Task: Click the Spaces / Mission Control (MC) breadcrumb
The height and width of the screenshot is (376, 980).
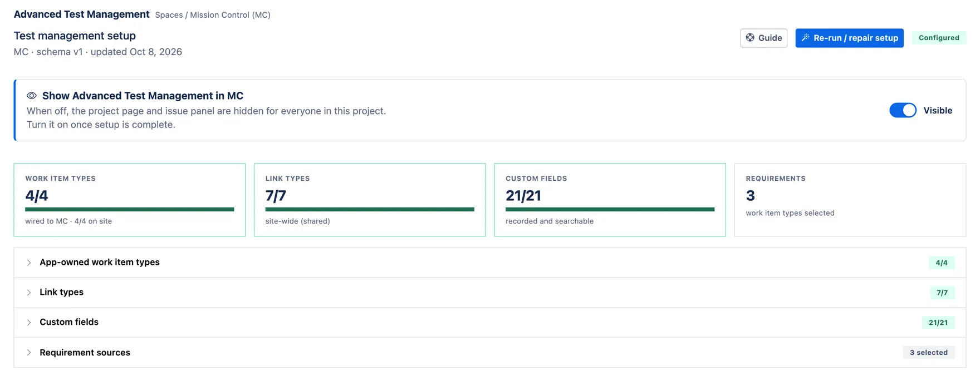Action: click(213, 15)
